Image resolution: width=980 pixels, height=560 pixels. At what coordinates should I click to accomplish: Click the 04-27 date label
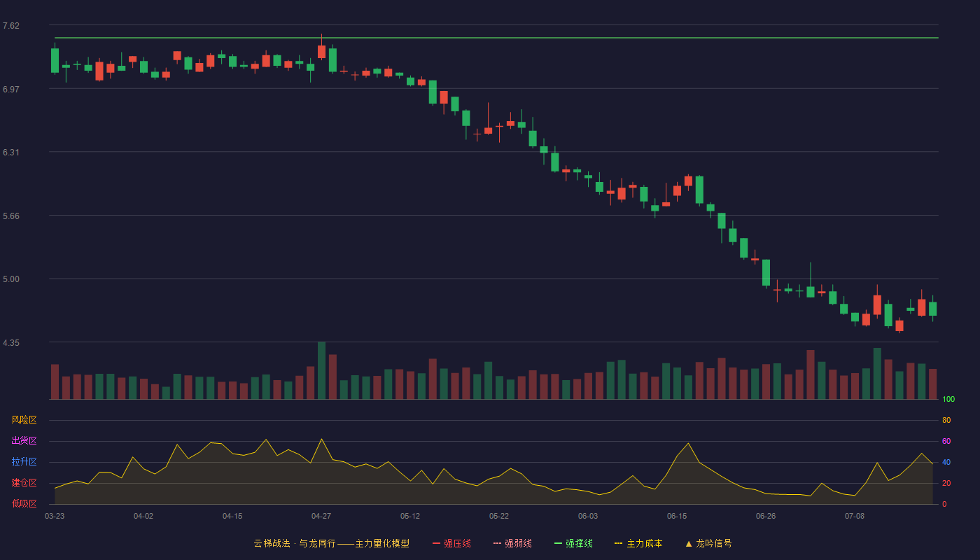(x=321, y=516)
